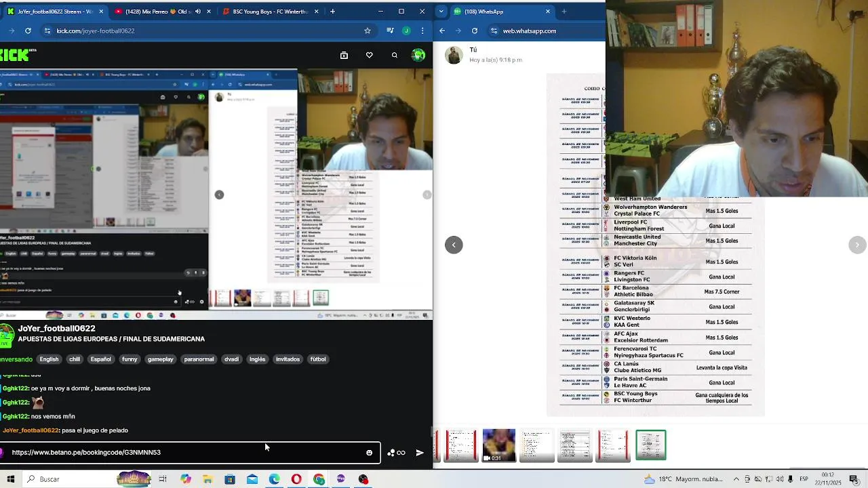
Task: Send the chat message arrow
Action: (x=420, y=453)
